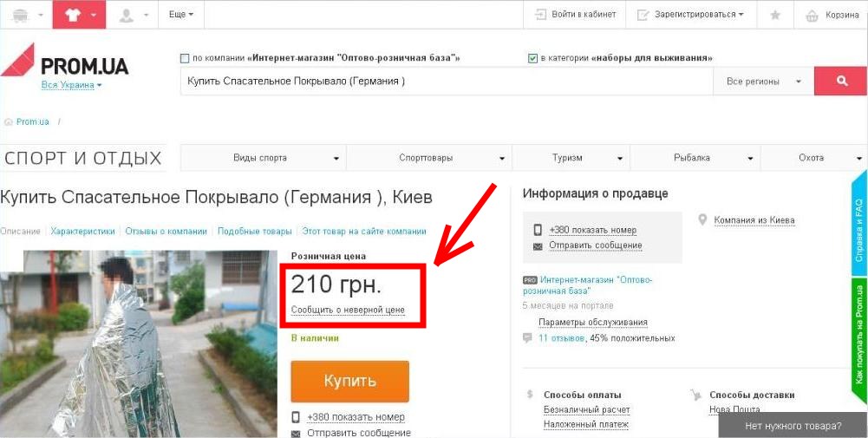Click the Prom.ua home breadcrumb icon

tap(8, 121)
